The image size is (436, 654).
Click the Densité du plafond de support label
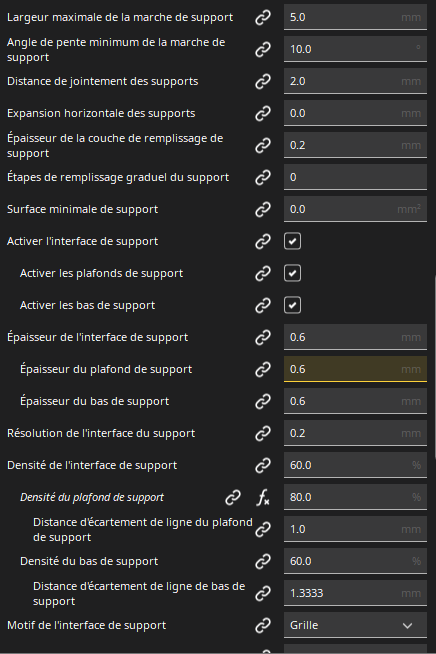pyautogui.click(x=92, y=497)
